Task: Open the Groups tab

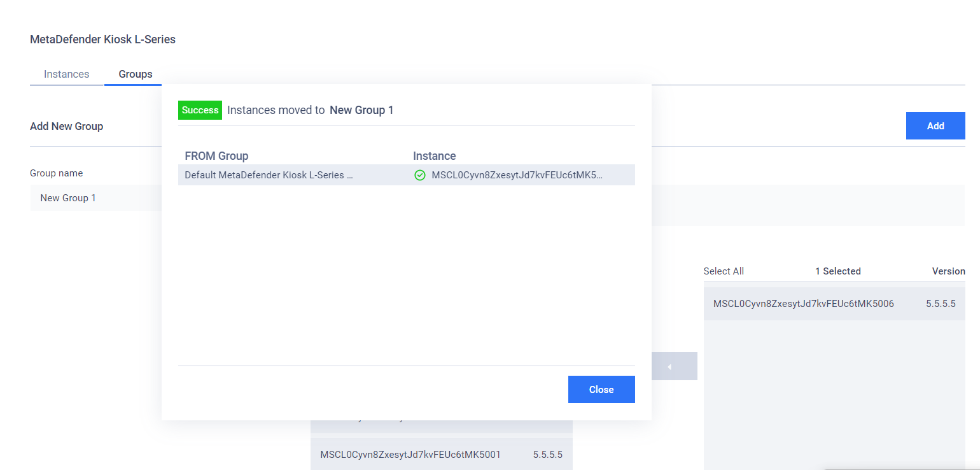Action: point(136,74)
